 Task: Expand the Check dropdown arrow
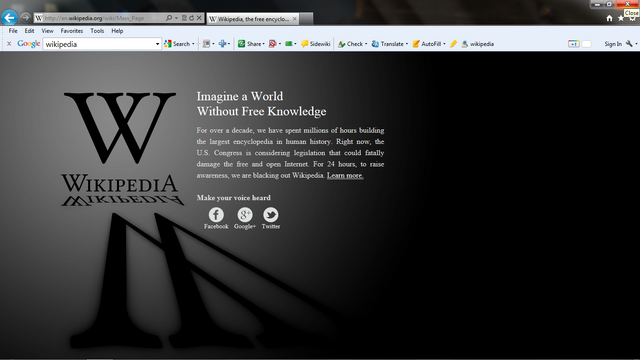[x=366, y=44]
